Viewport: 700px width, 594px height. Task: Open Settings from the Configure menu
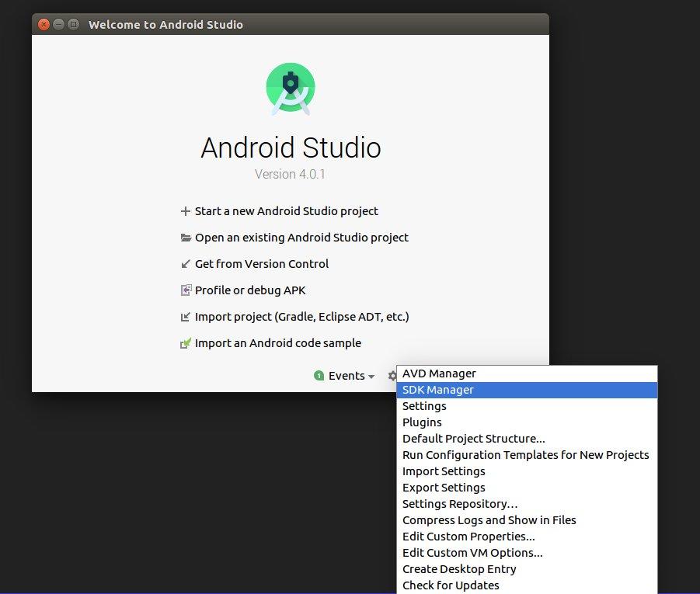click(x=527, y=406)
